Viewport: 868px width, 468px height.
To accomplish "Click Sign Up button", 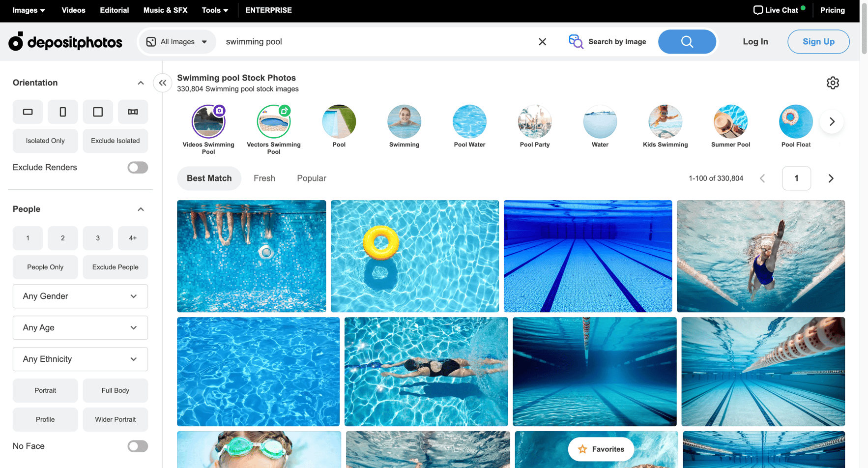I will click(x=818, y=42).
